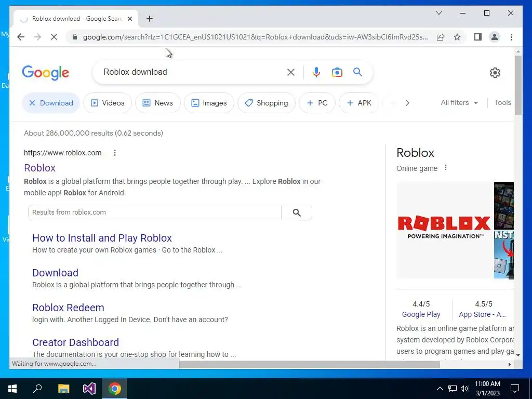Search within roblox.com using magnifier button
This screenshot has width=532, height=399.
point(297,212)
